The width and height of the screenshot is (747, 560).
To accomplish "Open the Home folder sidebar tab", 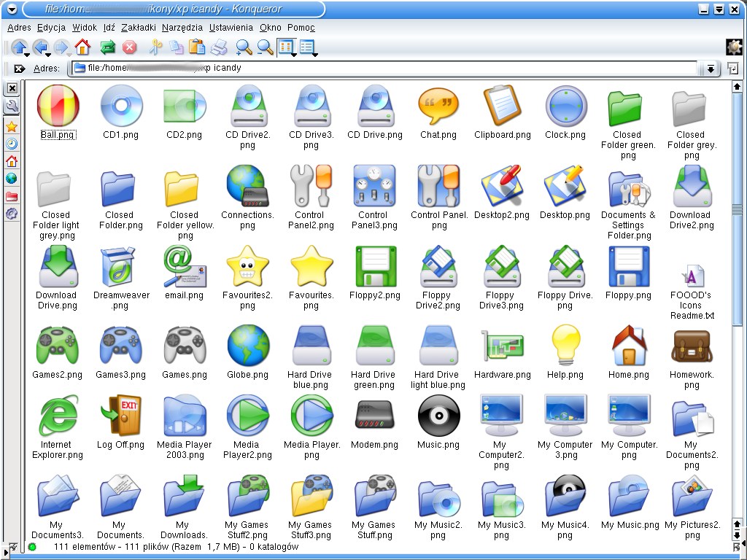I will tap(12, 161).
